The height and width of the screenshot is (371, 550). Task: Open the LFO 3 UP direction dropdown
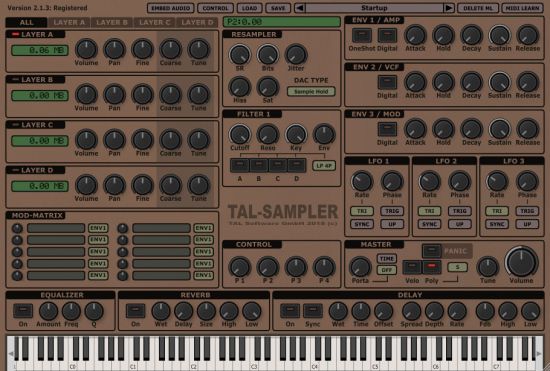coord(527,224)
